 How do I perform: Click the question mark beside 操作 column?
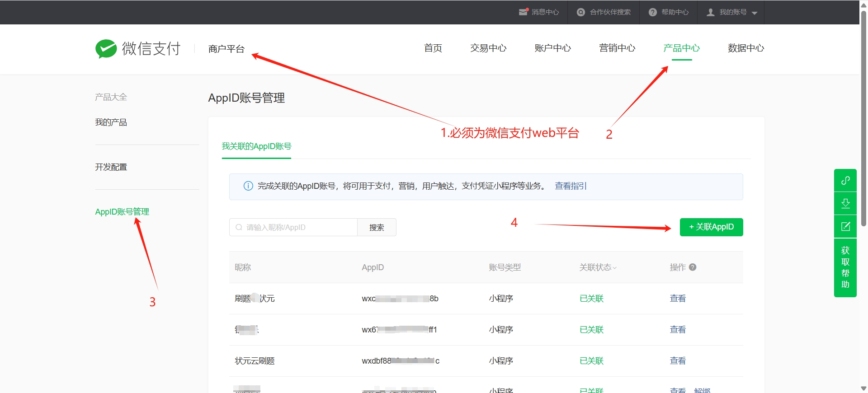(693, 267)
